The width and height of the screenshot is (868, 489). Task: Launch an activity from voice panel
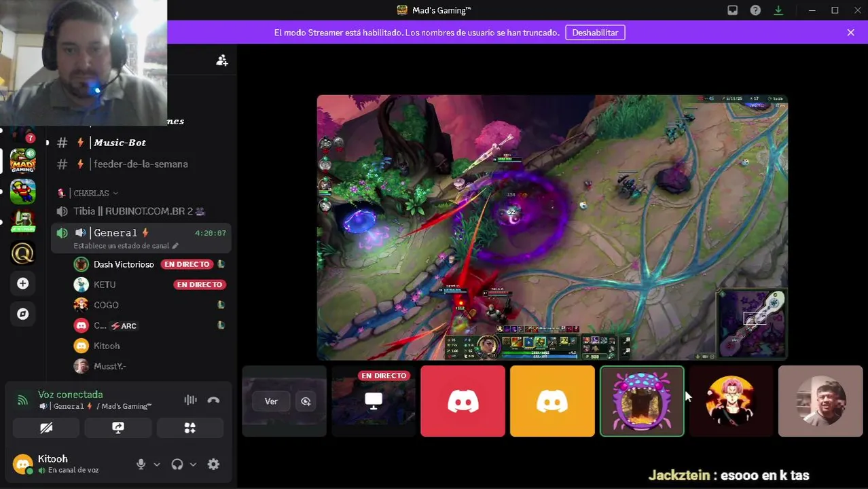pyautogui.click(x=190, y=428)
